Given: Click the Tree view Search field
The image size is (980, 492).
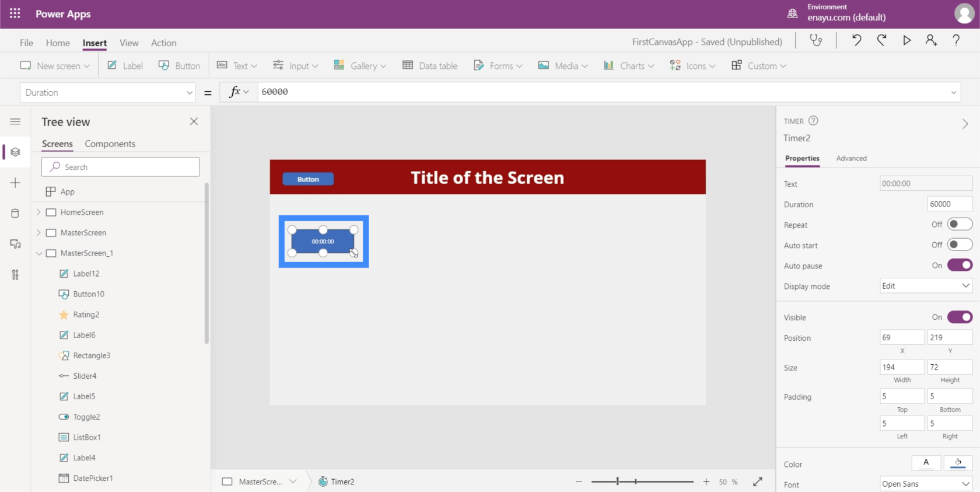Looking at the screenshot, I should click(x=120, y=167).
